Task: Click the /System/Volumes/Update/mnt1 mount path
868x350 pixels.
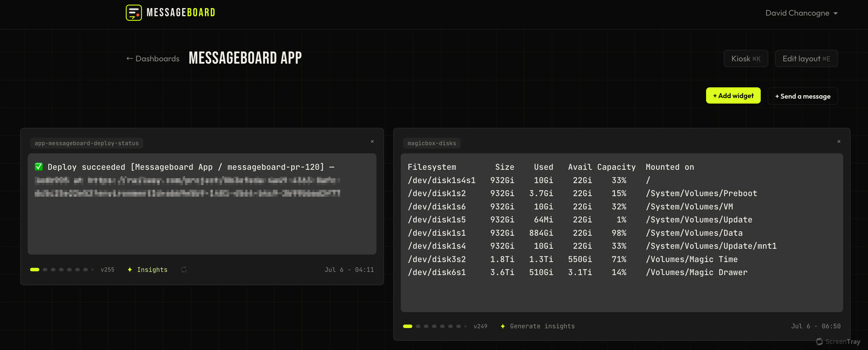Action: 711,246
